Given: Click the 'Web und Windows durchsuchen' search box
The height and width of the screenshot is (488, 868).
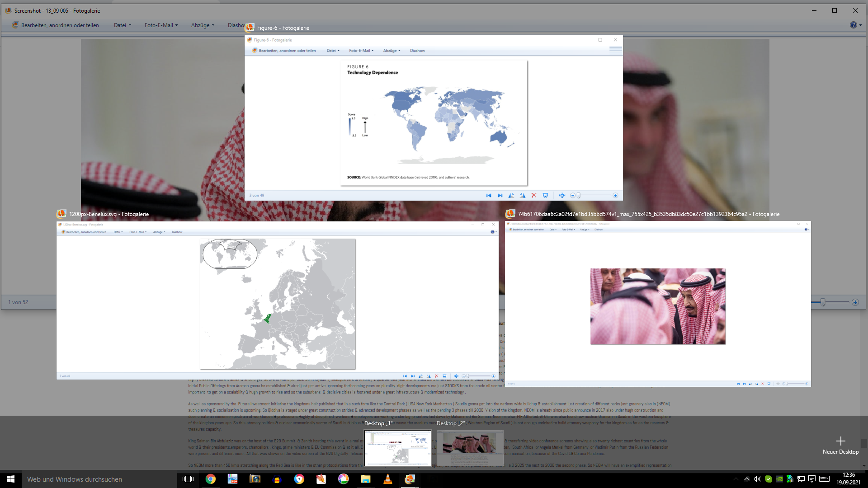Looking at the screenshot, I should pos(99,479).
